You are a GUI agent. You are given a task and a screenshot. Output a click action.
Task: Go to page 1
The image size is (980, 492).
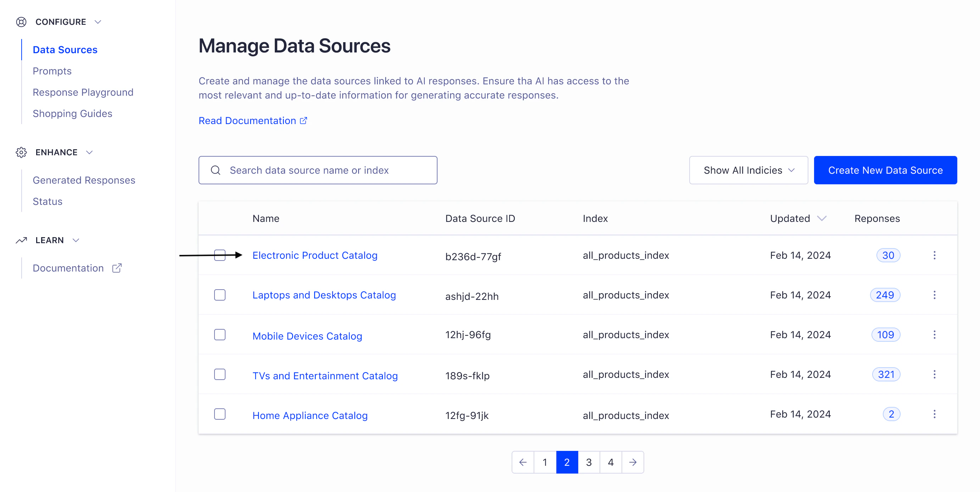click(545, 462)
